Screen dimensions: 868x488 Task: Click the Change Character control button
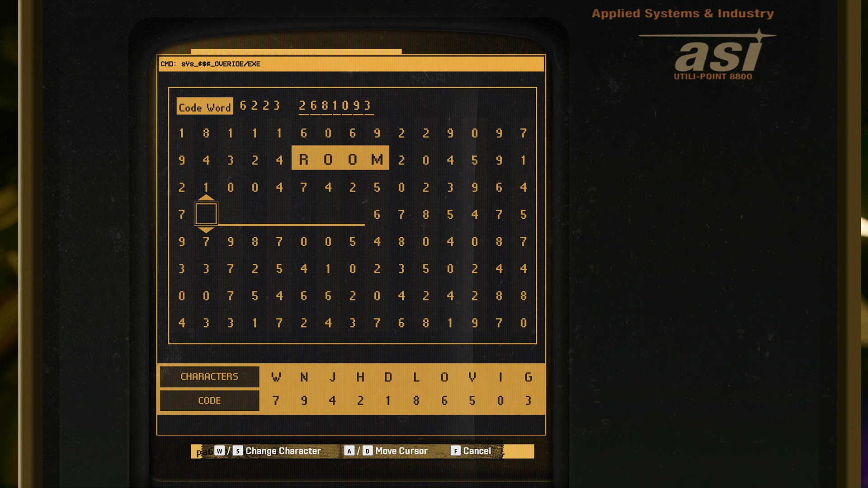tap(284, 450)
